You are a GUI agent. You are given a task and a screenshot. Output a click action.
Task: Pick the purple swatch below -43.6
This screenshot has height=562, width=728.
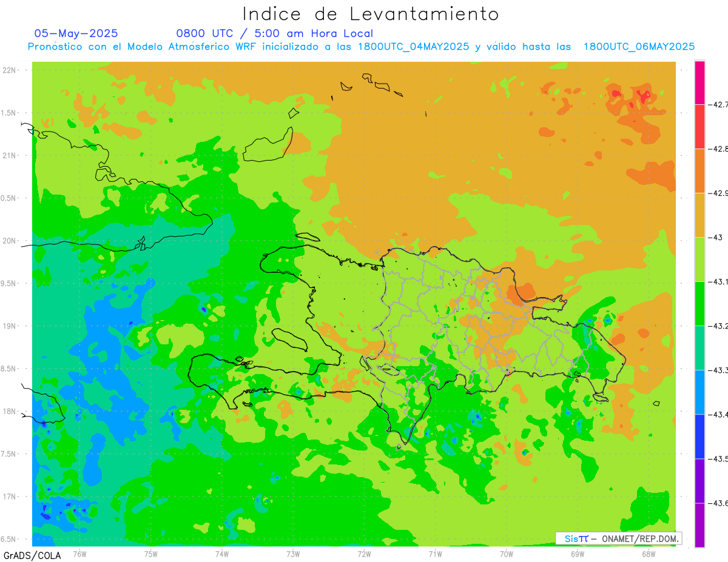click(x=699, y=525)
